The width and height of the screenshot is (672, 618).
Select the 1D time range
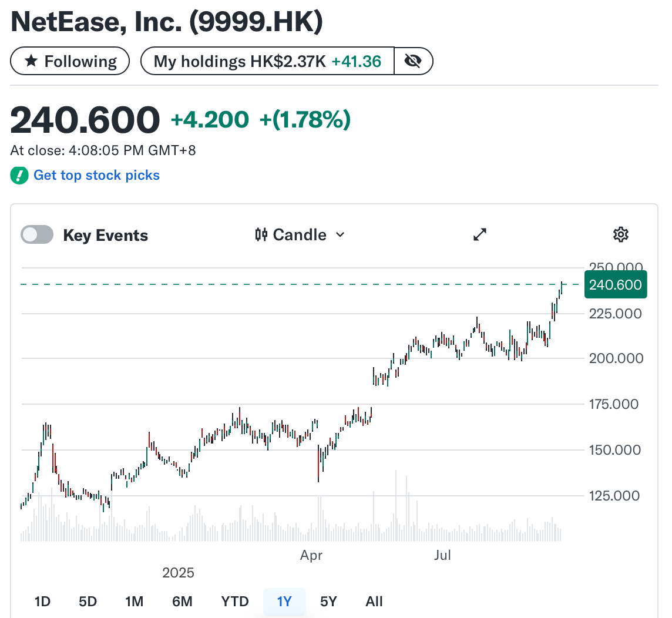pos(42,602)
